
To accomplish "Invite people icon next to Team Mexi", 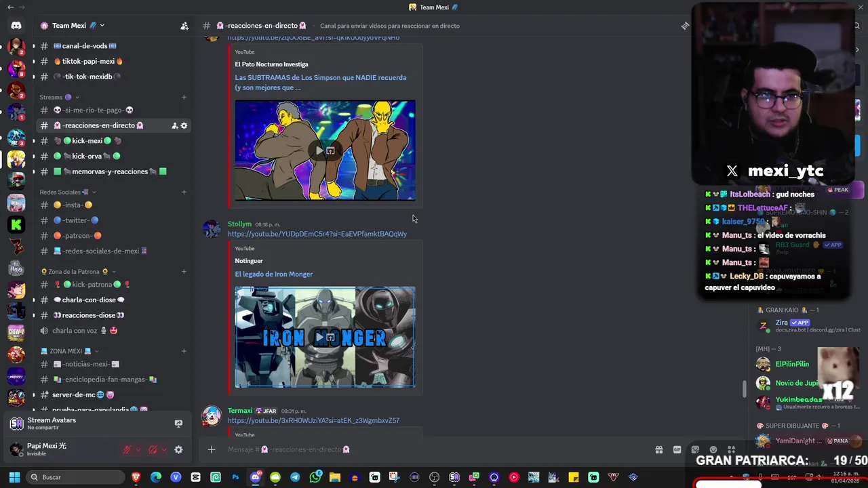I will (x=184, y=26).
